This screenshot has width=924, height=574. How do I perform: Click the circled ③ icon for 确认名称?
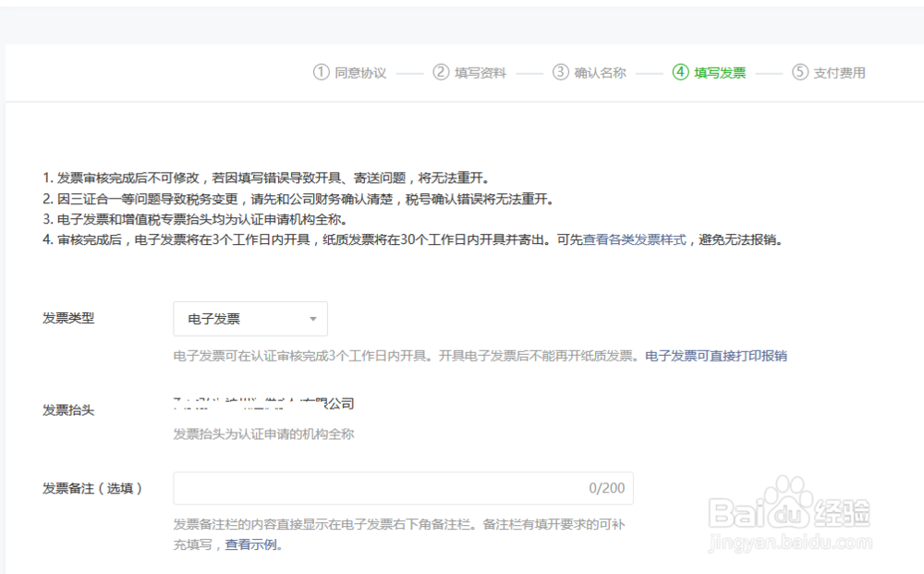tap(558, 72)
